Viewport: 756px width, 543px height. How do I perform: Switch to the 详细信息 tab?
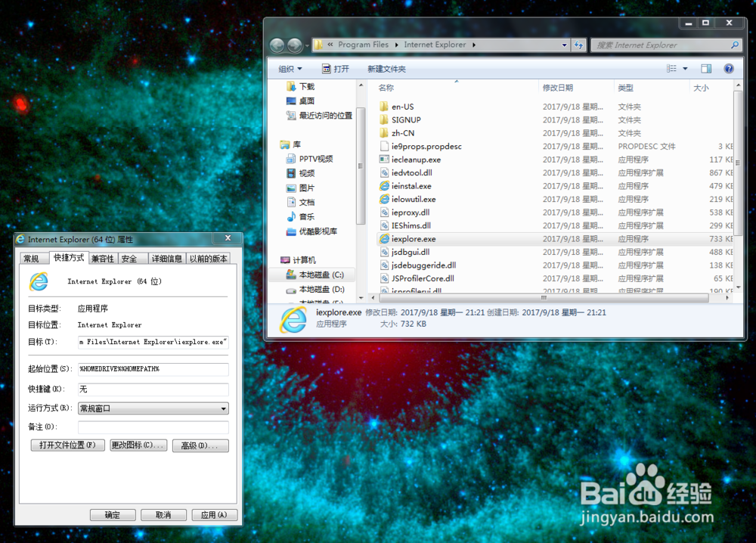[x=167, y=259]
